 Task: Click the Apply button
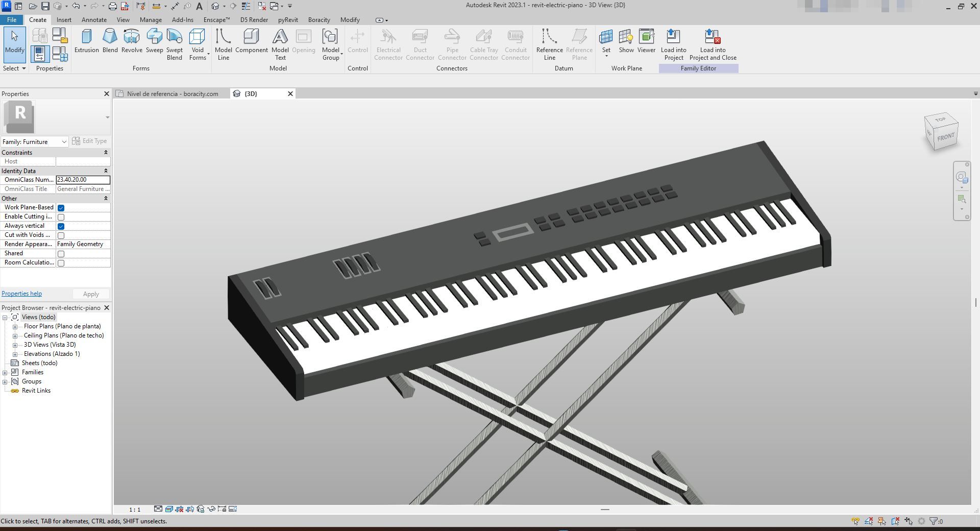click(91, 294)
